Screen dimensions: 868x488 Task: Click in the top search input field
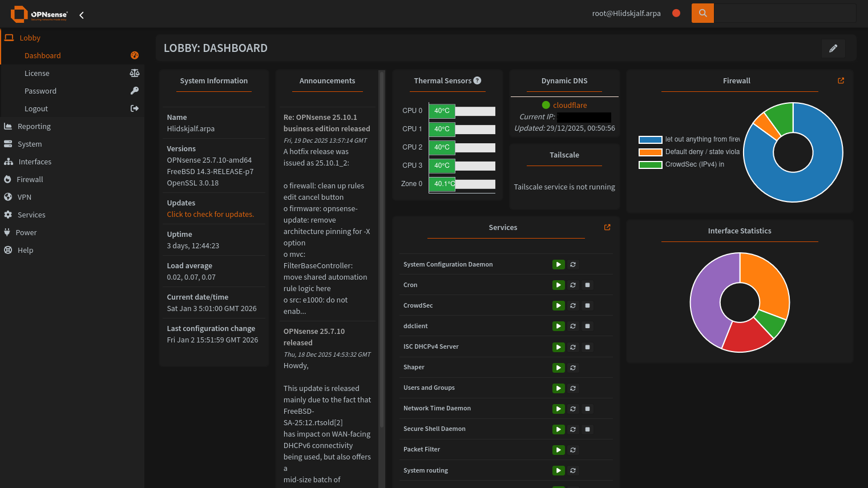pos(785,13)
